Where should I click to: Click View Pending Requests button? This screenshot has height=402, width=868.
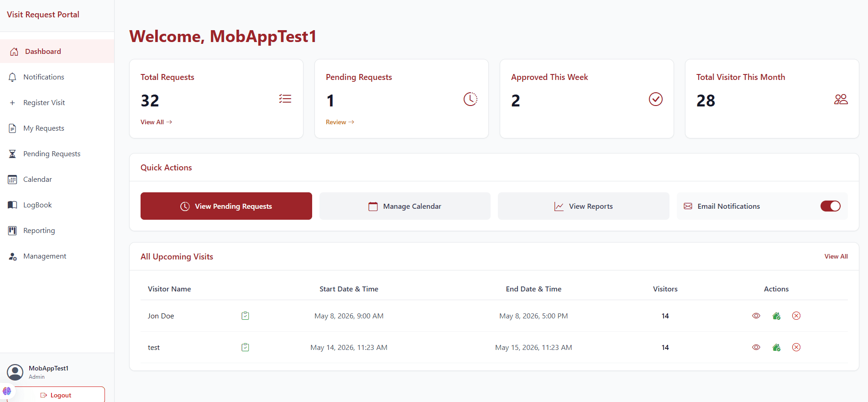pos(226,206)
